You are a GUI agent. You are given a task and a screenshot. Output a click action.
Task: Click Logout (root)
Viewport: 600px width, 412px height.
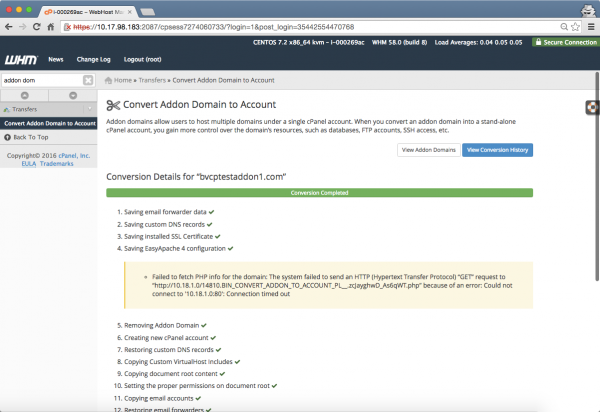coord(142,59)
